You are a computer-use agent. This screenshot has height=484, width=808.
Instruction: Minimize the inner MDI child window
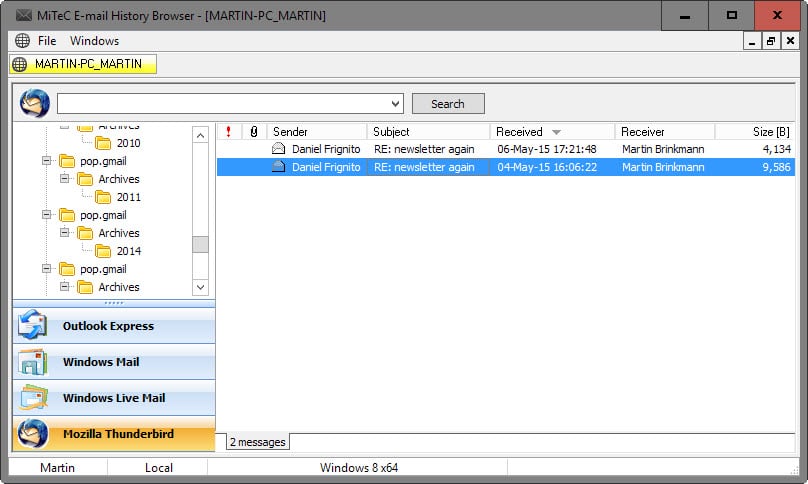coord(752,41)
